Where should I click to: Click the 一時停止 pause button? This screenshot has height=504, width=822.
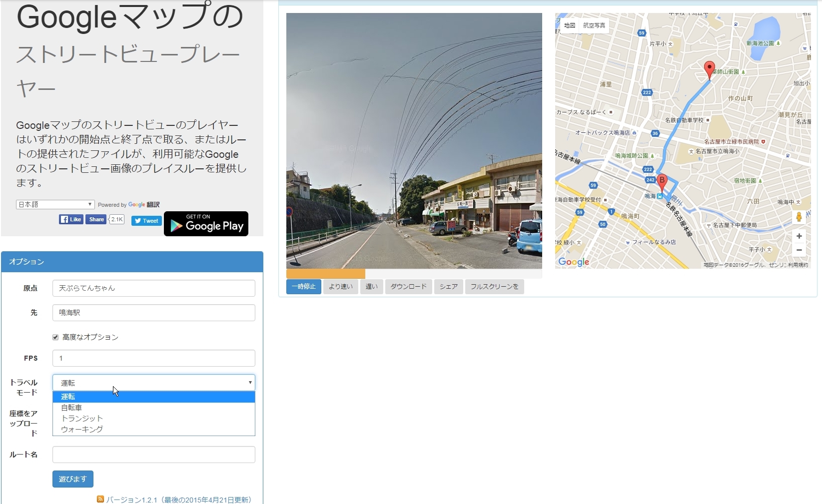pyautogui.click(x=304, y=287)
